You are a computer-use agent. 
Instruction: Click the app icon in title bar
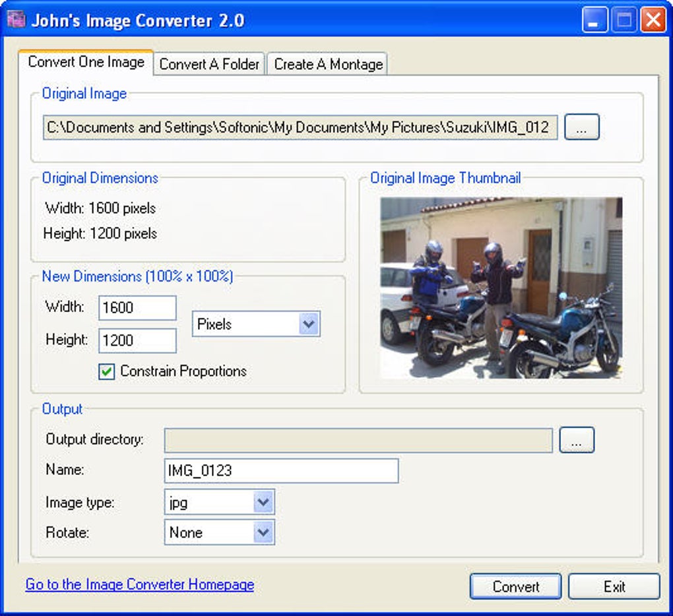click(x=16, y=19)
